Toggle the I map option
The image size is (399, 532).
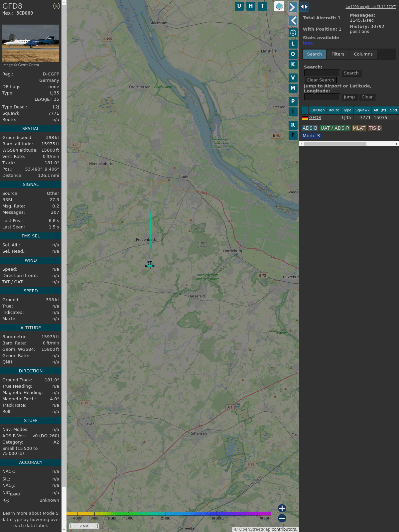(x=293, y=112)
